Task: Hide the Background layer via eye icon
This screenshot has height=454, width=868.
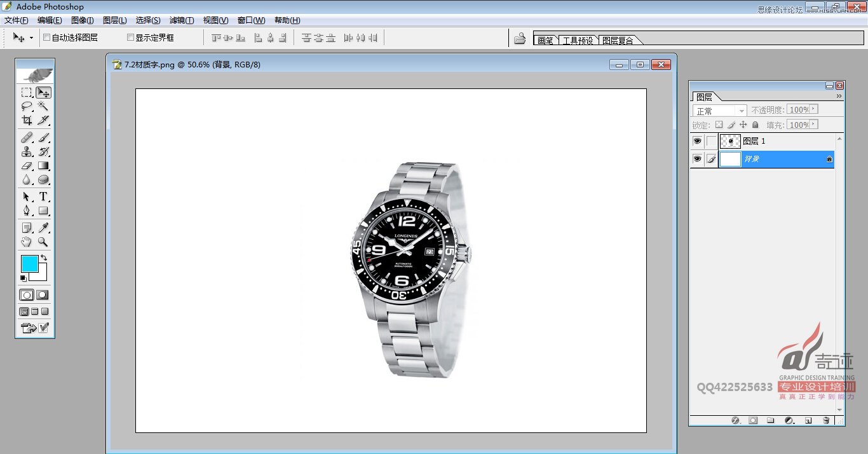Action: click(697, 159)
